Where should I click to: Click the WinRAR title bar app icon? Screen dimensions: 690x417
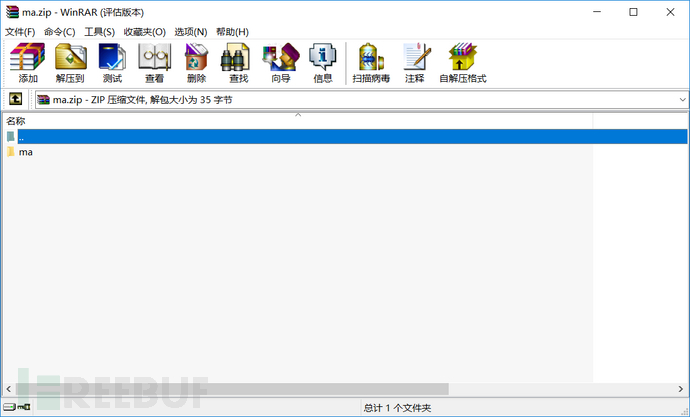[12, 12]
